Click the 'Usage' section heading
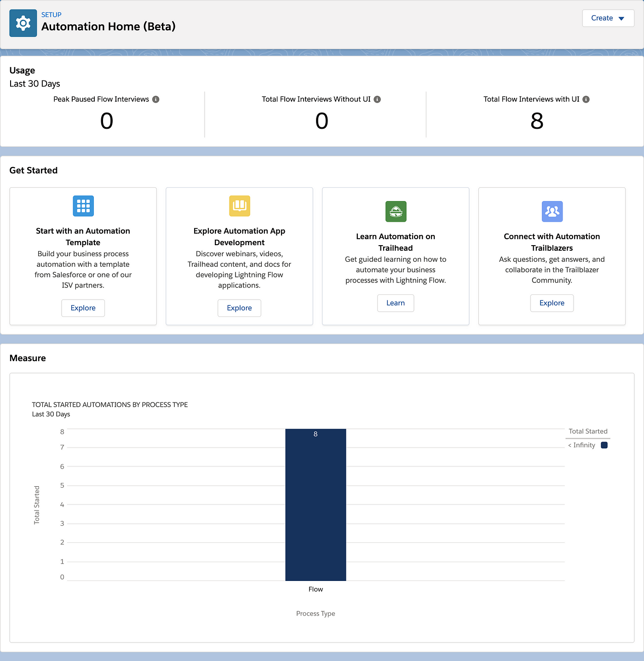 pyautogui.click(x=22, y=71)
